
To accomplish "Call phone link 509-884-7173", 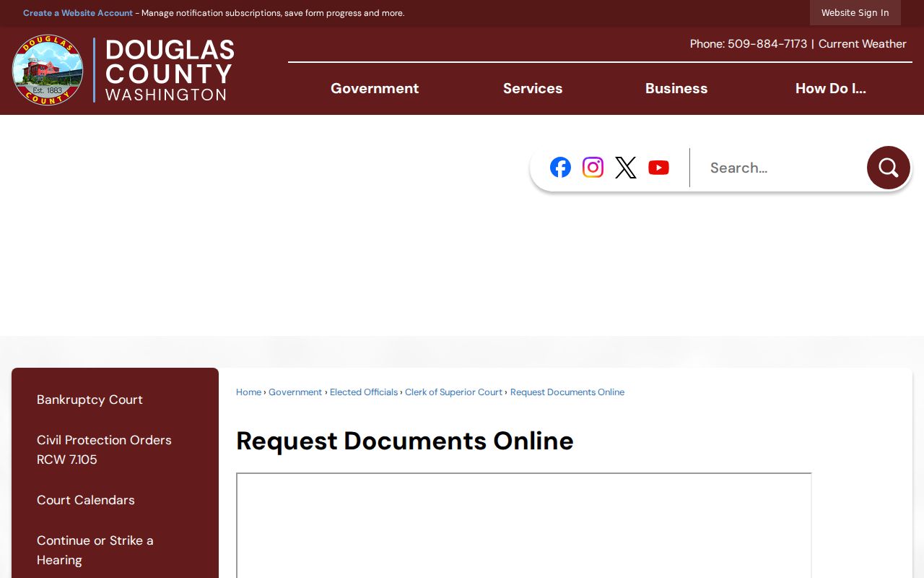I will 767,44.
